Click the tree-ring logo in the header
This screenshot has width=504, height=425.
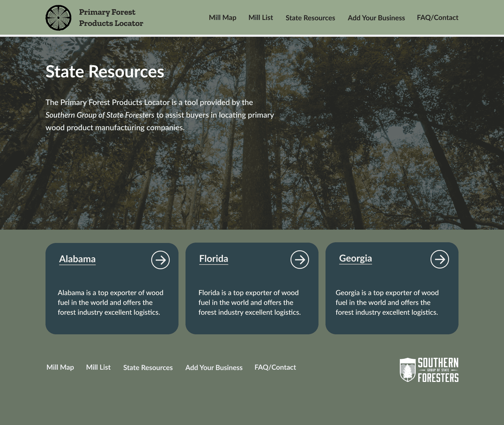[58, 18]
